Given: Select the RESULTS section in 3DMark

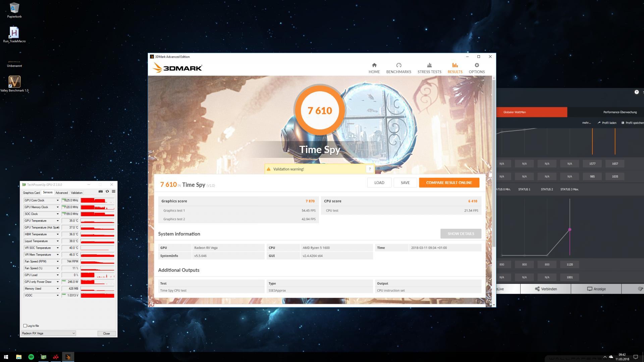Looking at the screenshot, I should [455, 68].
